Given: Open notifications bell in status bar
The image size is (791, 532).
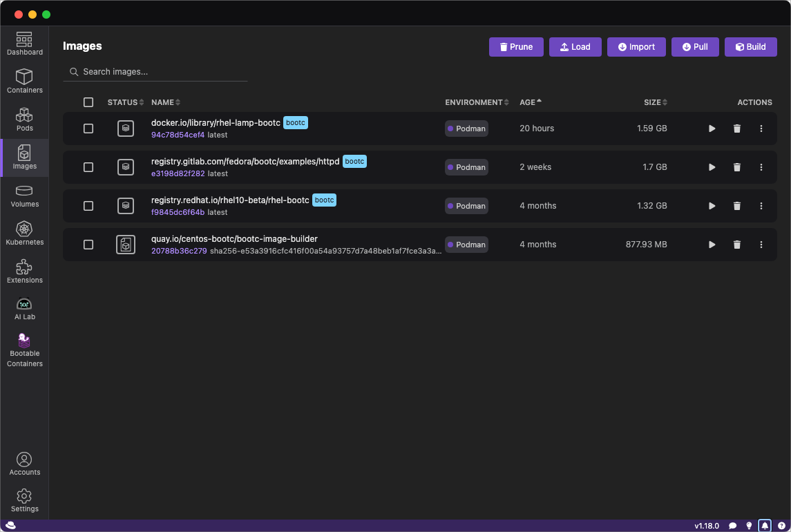Looking at the screenshot, I should (765, 526).
